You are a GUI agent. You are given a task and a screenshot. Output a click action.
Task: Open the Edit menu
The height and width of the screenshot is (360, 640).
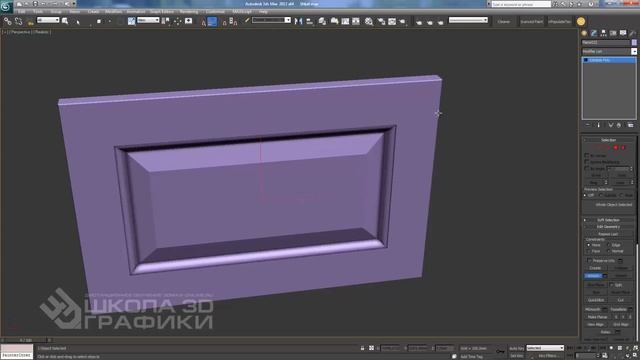click(22, 11)
